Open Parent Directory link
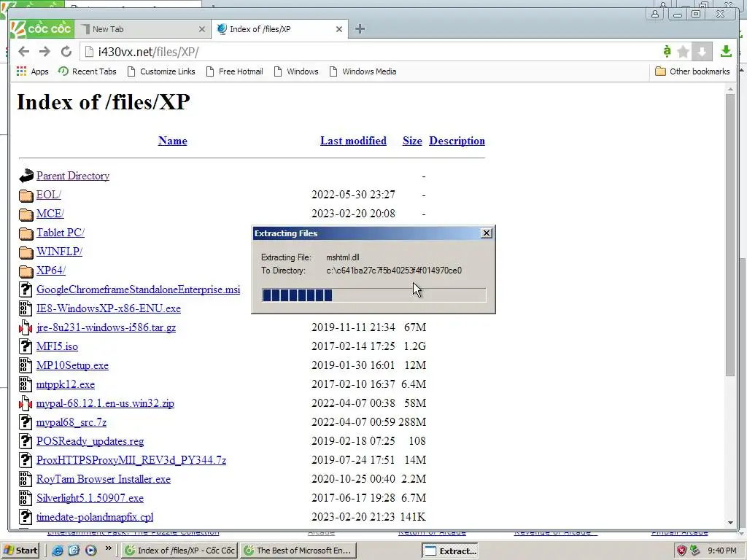The width and height of the screenshot is (747, 560). click(x=73, y=176)
